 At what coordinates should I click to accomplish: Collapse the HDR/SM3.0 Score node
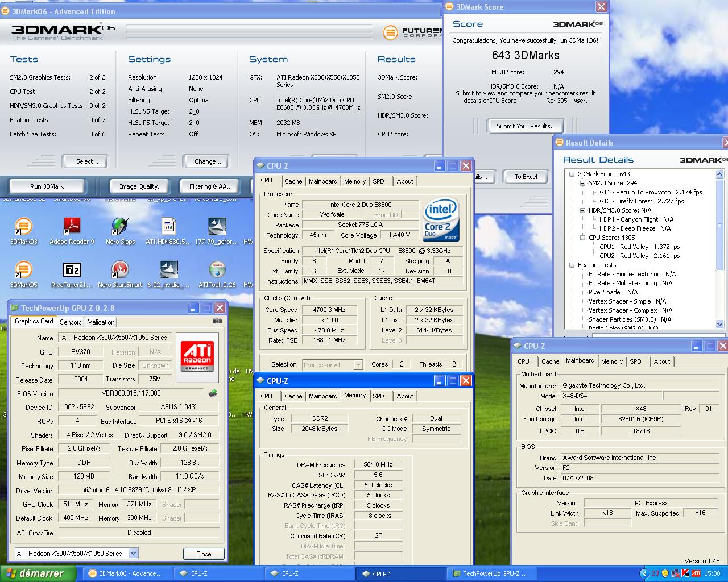tap(582, 210)
